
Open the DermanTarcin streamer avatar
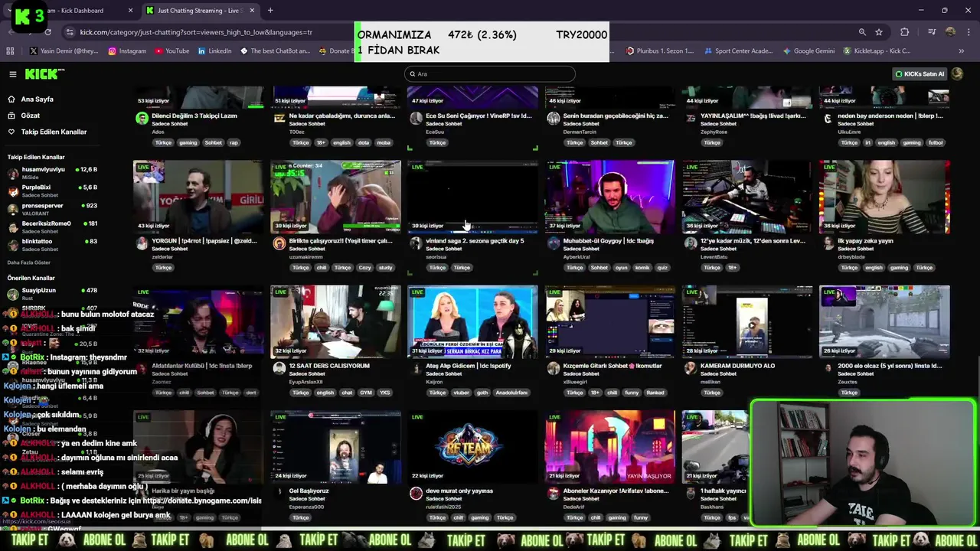pos(554,119)
